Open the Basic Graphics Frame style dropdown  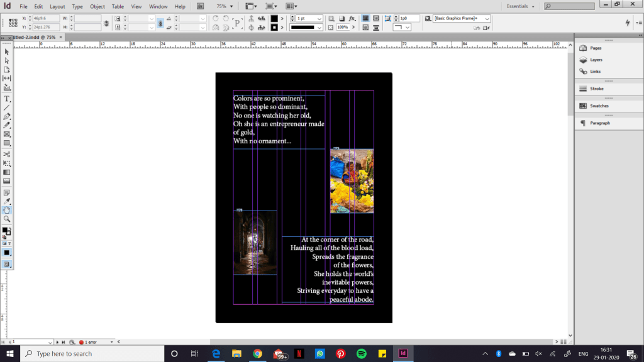pyautogui.click(x=486, y=19)
